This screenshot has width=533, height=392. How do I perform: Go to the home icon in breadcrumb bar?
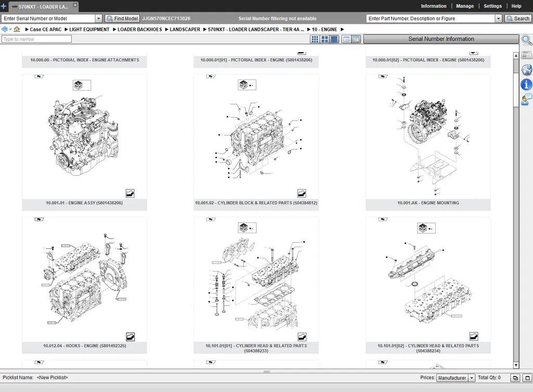[17, 29]
